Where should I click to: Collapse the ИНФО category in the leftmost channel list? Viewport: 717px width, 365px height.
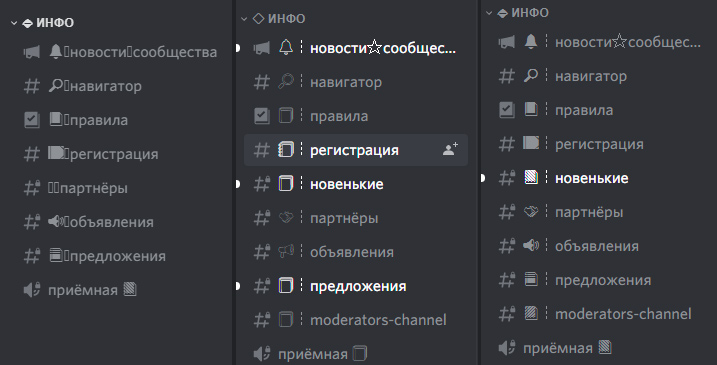[43, 22]
